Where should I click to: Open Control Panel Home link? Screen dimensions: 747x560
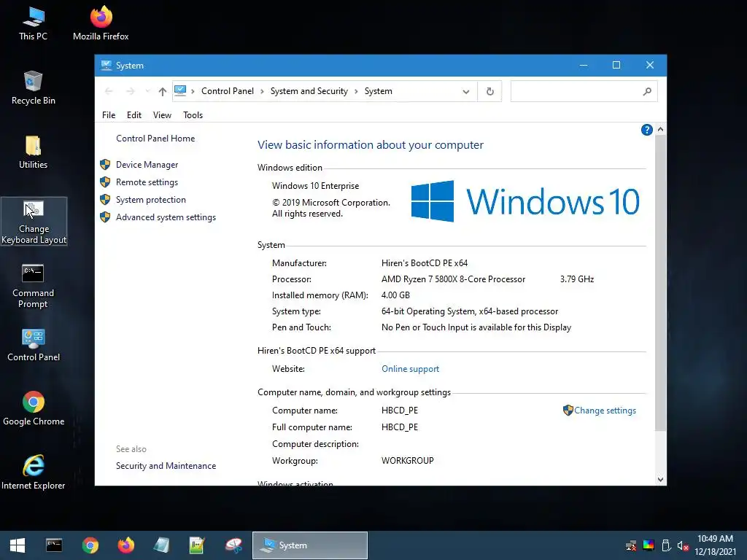155,139
